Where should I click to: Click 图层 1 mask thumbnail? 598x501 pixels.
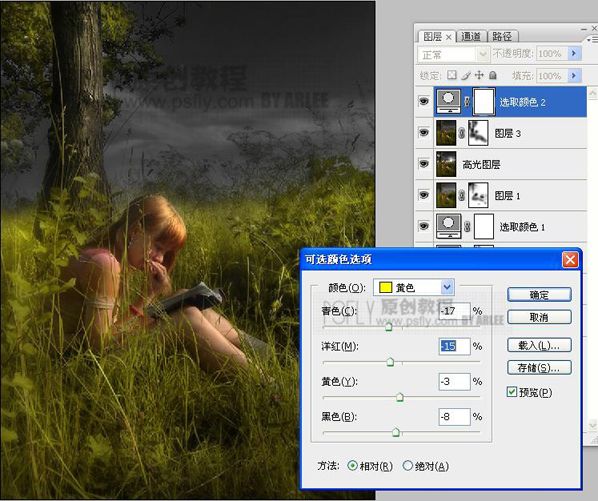click(x=478, y=195)
